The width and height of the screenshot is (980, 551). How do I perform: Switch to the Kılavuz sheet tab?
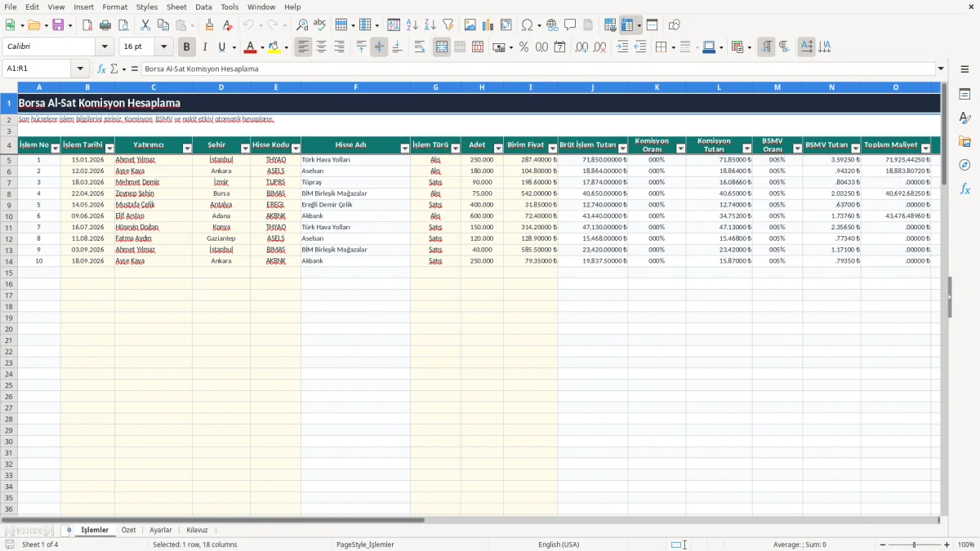(x=197, y=530)
